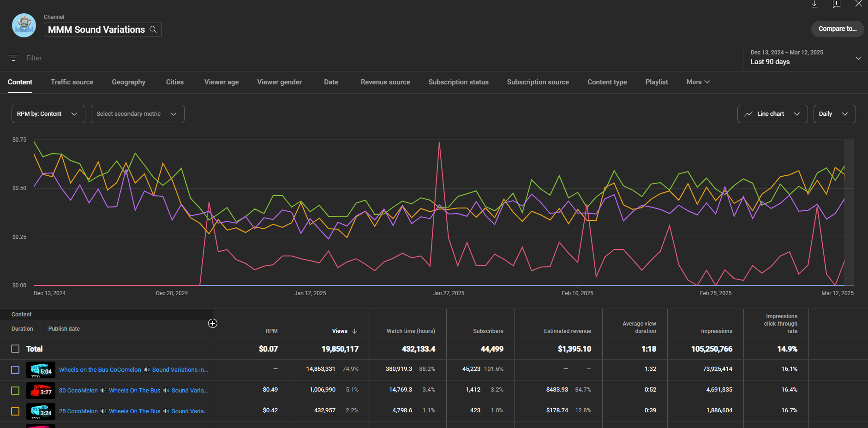Toggle the Total row checkbox
The height and width of the screenshot is (428, 868).
(15, 349)
